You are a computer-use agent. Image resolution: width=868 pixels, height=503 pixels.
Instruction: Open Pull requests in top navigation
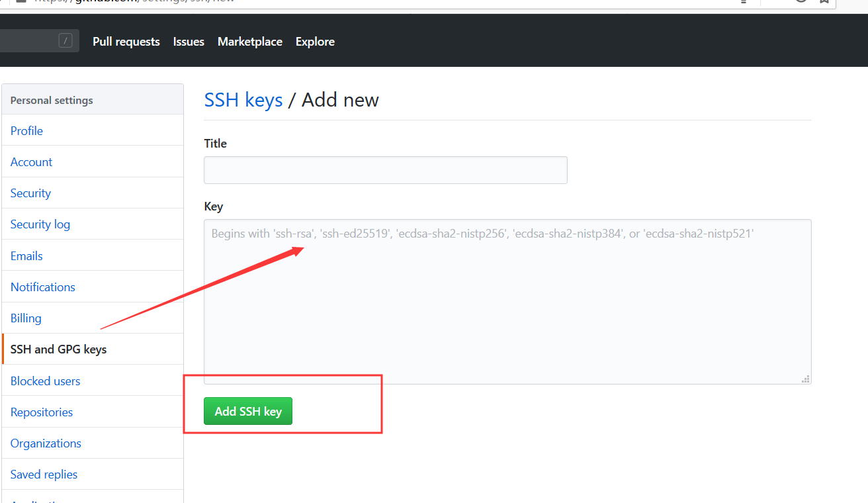coord(126,42)
